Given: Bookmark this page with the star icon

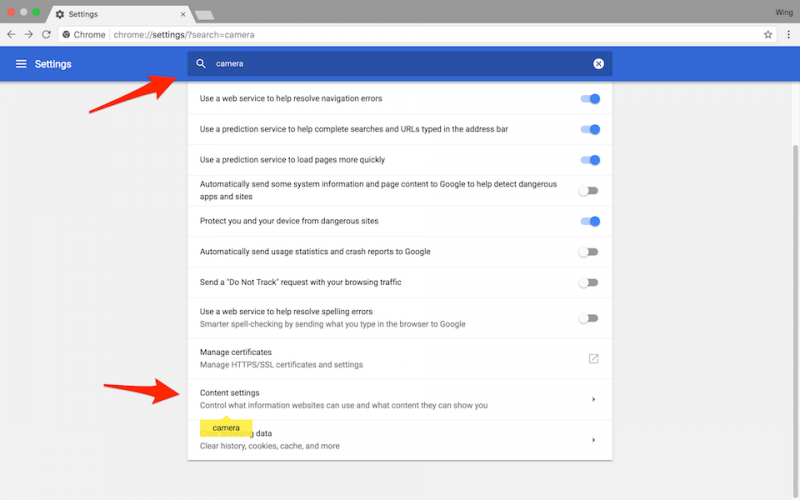Looking at the screenshot, I should coord(768,34).
